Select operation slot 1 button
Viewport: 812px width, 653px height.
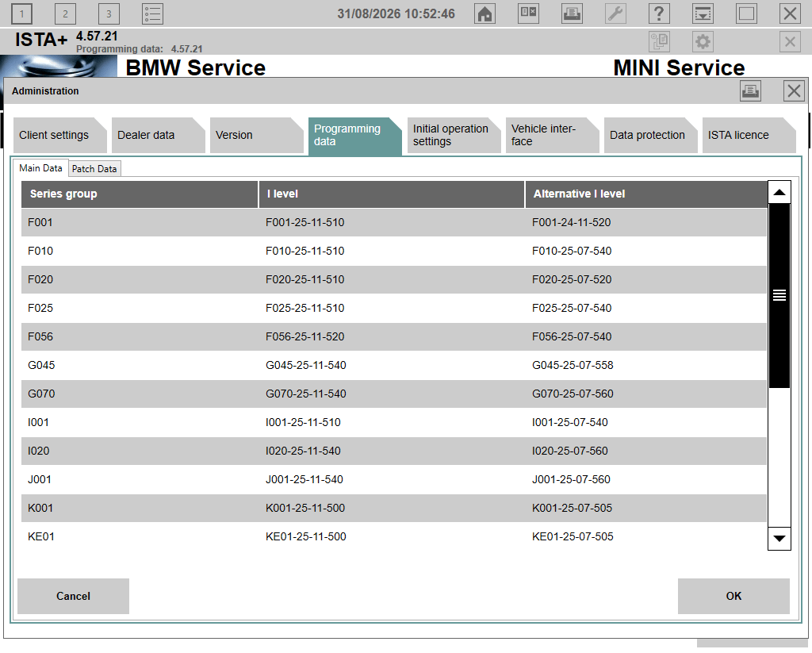click(21, 13)
